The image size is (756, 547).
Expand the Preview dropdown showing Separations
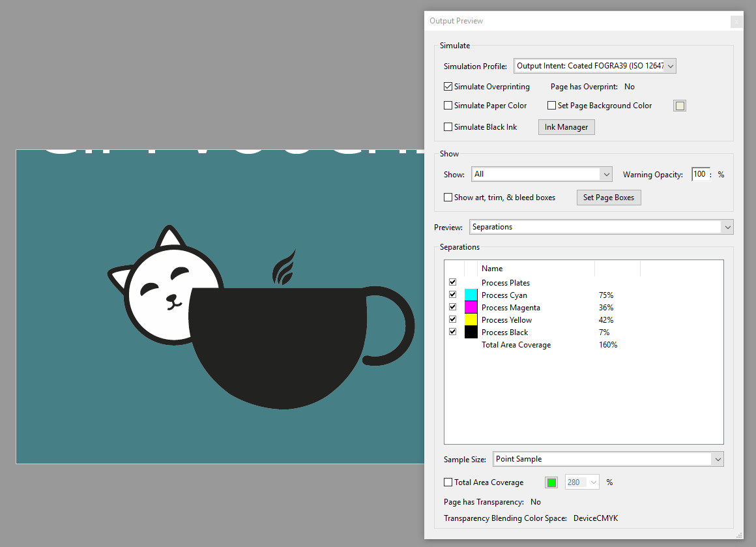pos(602,227)
